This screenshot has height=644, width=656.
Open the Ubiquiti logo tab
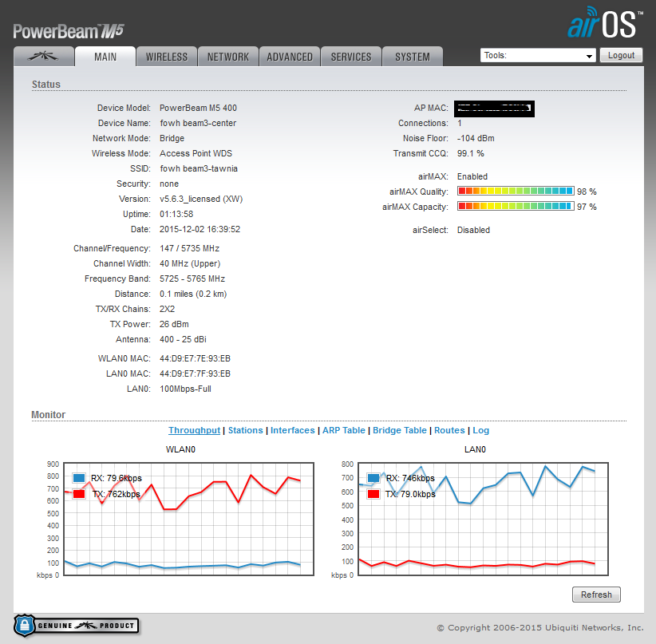point(43,57)
